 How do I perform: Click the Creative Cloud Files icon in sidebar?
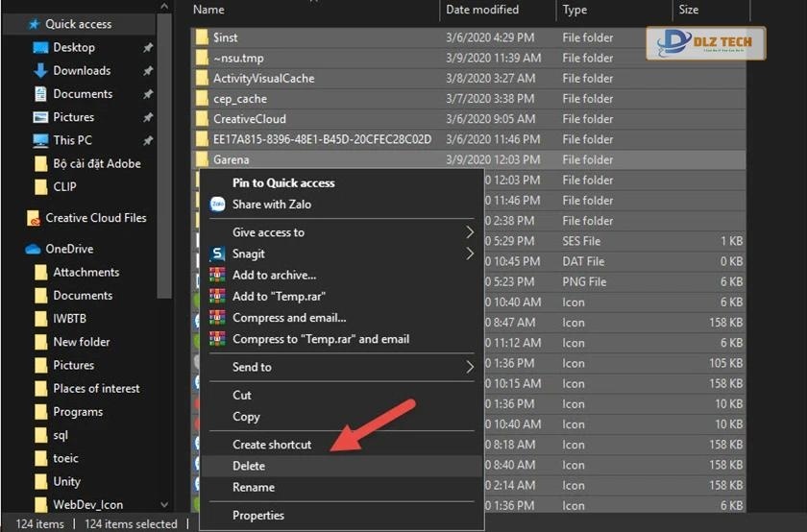(x=34, y=218)
